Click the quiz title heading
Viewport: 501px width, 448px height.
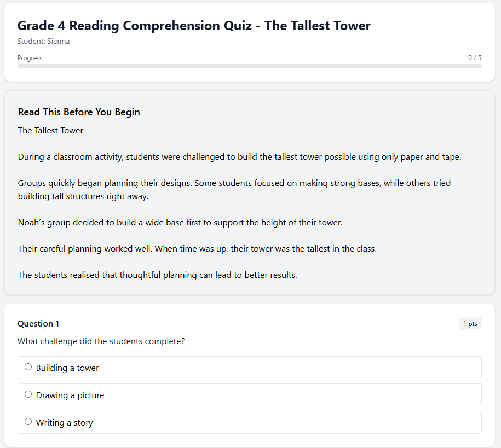point(194,25)
